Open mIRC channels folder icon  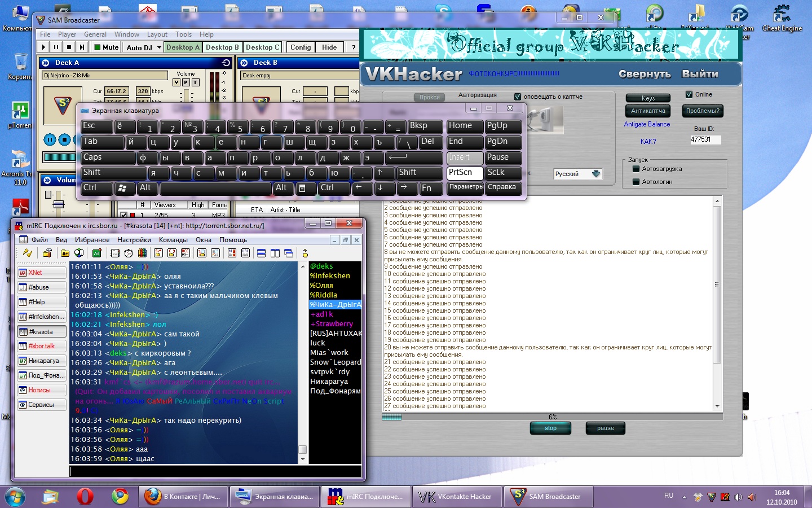(65, 253)
